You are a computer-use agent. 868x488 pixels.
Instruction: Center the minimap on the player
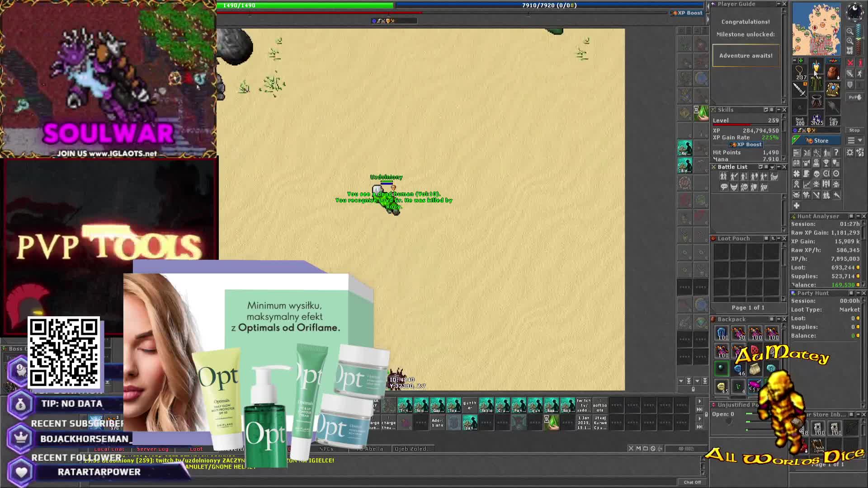[x=850, y=51]
